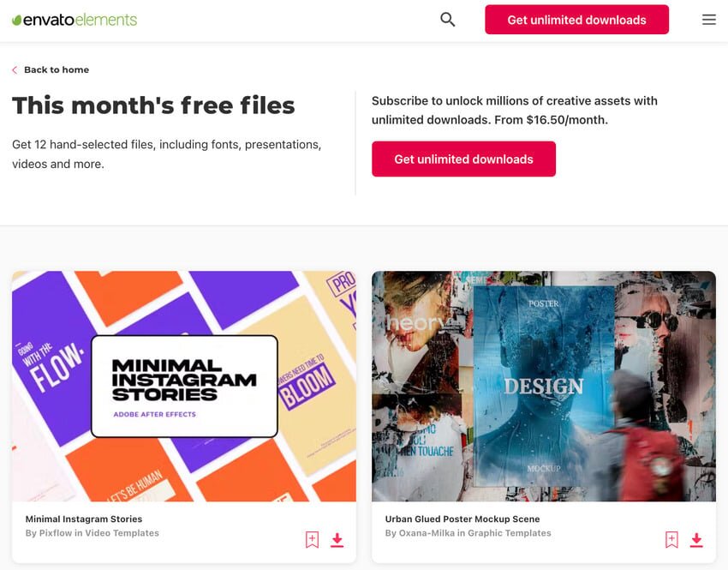
Task: Open Graphic Templates category link
Action: (510, 533)
